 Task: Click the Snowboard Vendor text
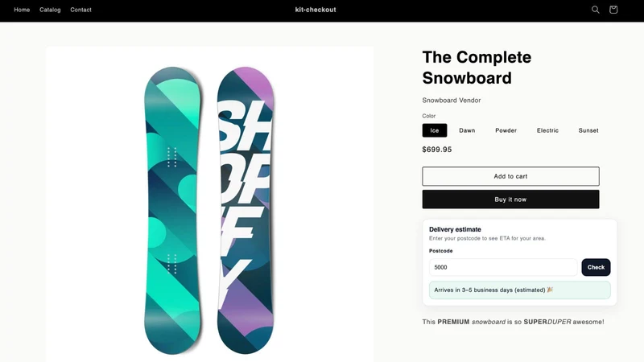click(x=452, y=100)
